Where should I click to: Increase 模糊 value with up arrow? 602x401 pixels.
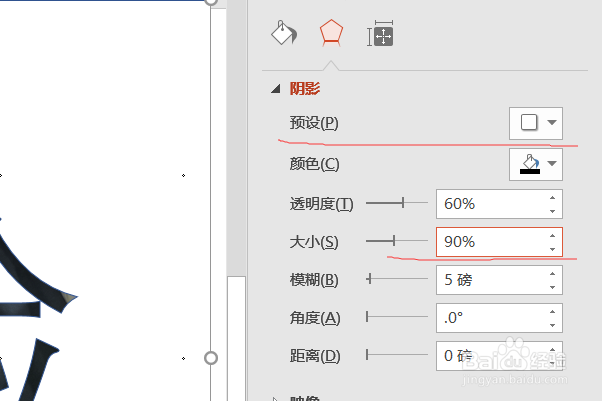click(x=553, y=274)
